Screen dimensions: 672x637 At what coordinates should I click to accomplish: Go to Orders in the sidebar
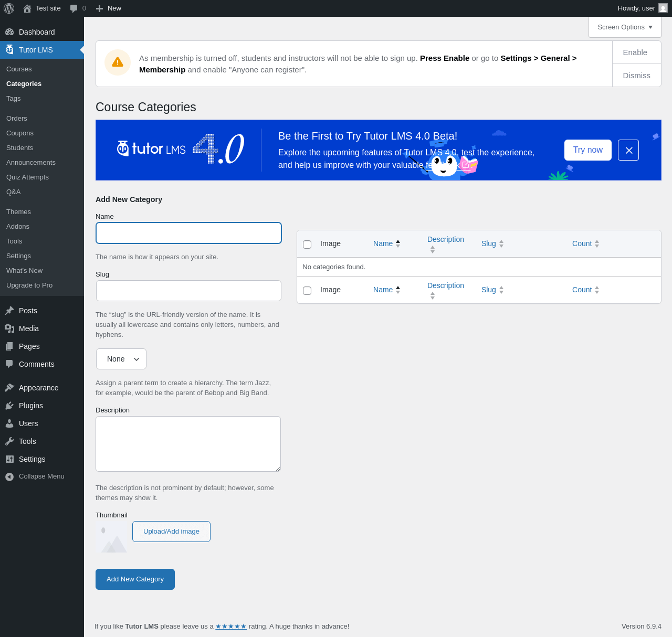pos(17,119)
